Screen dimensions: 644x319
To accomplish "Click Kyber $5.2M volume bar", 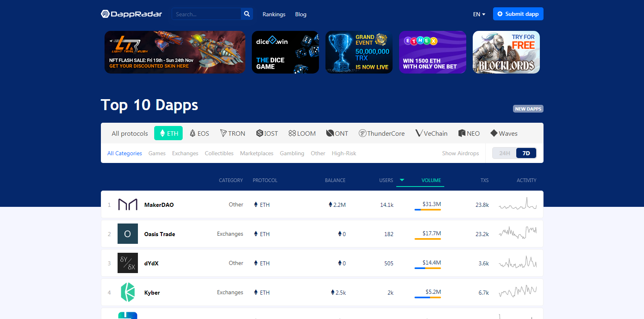I will 428,297.
